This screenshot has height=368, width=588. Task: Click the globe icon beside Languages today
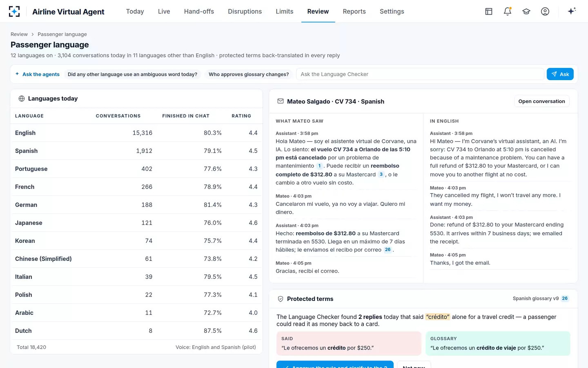(x=22, y=99)
